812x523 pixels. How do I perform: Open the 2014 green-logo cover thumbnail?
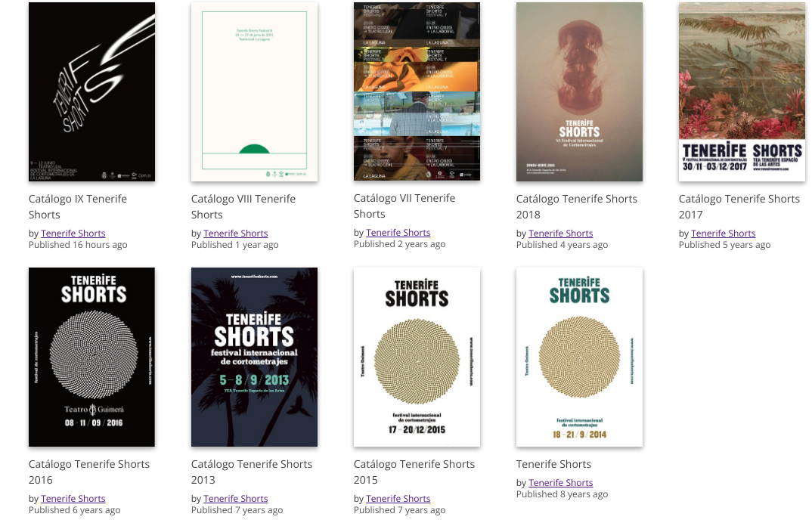[x=579, y=357]
